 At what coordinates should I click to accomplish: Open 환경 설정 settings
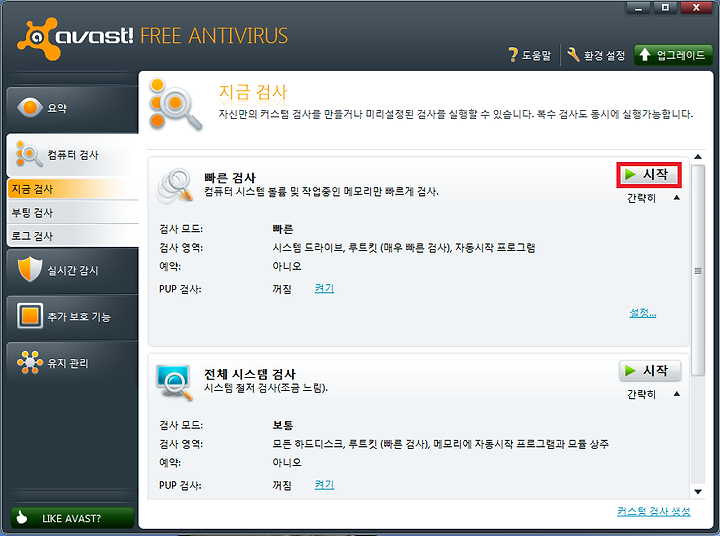[x=596, y=55]
